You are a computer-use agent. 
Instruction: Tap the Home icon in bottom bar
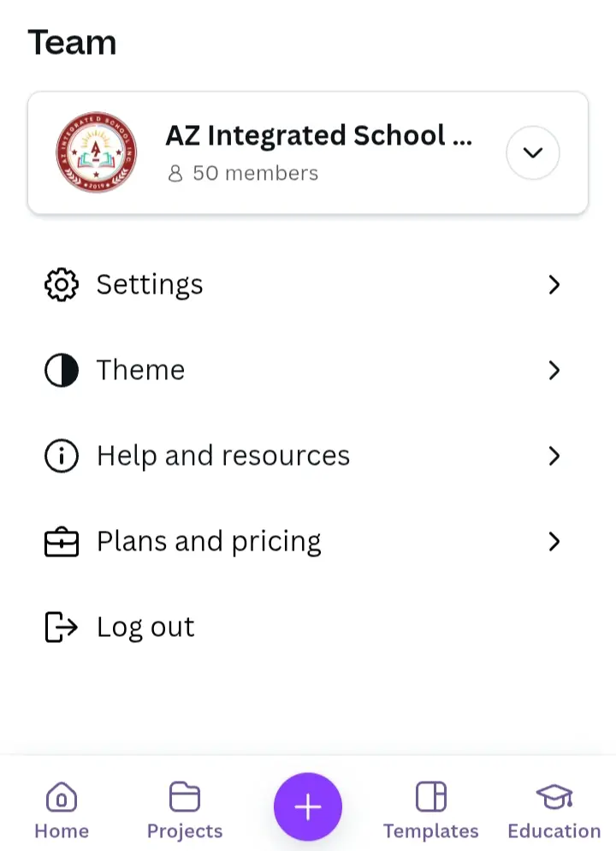tap(62, 797)
